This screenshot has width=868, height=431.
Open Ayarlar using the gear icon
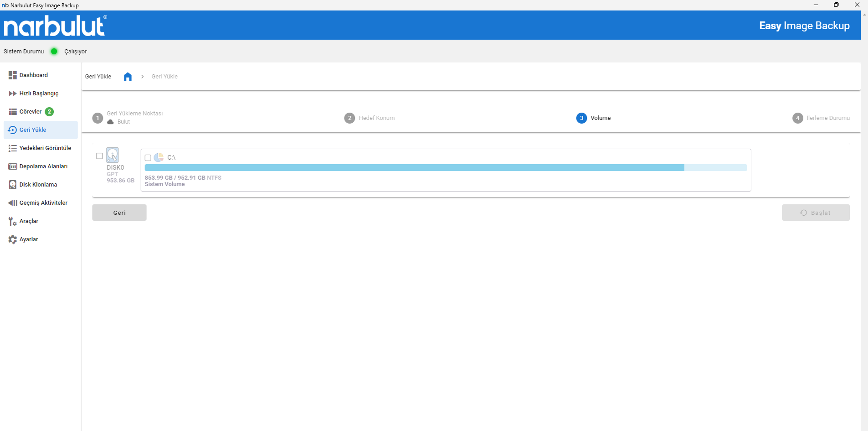pos(12,239)
